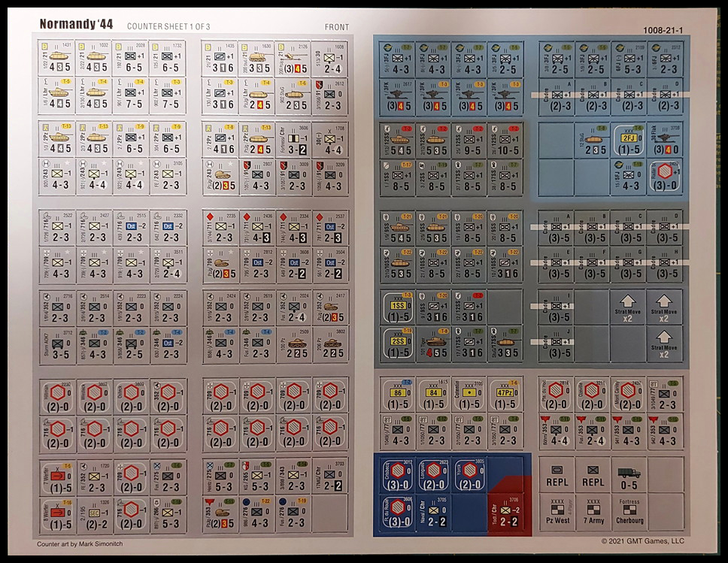This screenshot has height=563, width=728.
Task: Select the 986/276 4-3 counter
Action: pyautogui.click(x=257, y=513)
